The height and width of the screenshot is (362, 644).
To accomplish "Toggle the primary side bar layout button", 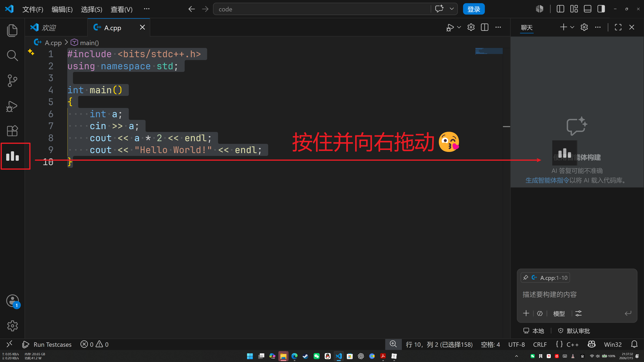I will tap(560, 9).
